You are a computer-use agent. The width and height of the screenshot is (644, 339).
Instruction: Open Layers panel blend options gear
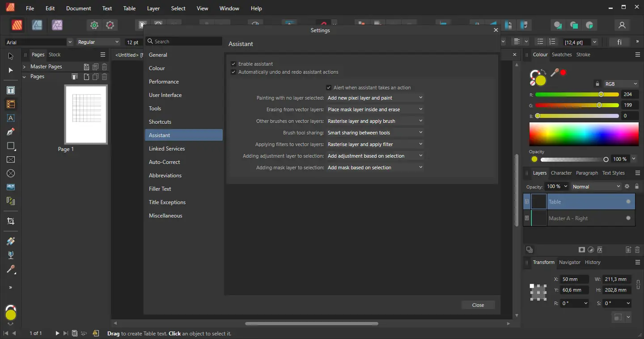click(627, 186)
